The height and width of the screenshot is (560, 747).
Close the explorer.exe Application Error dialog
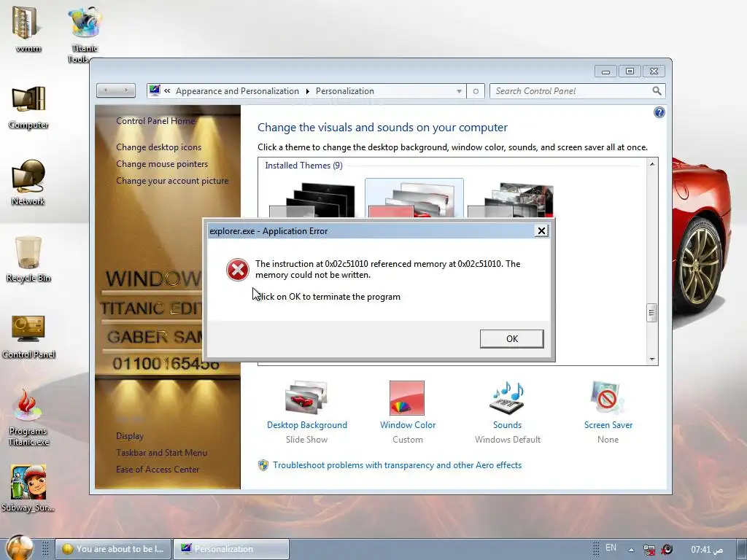pyautogui.click(x=541, y=231)
